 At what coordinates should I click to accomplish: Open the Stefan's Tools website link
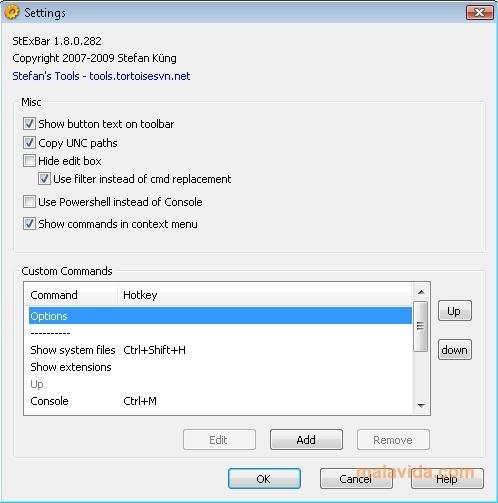coord(101,76)
